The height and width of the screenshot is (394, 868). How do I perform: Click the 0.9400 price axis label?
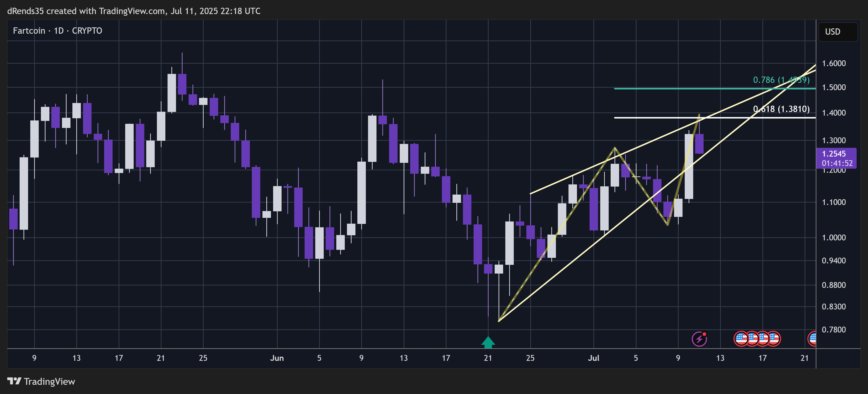click(834, 260)
